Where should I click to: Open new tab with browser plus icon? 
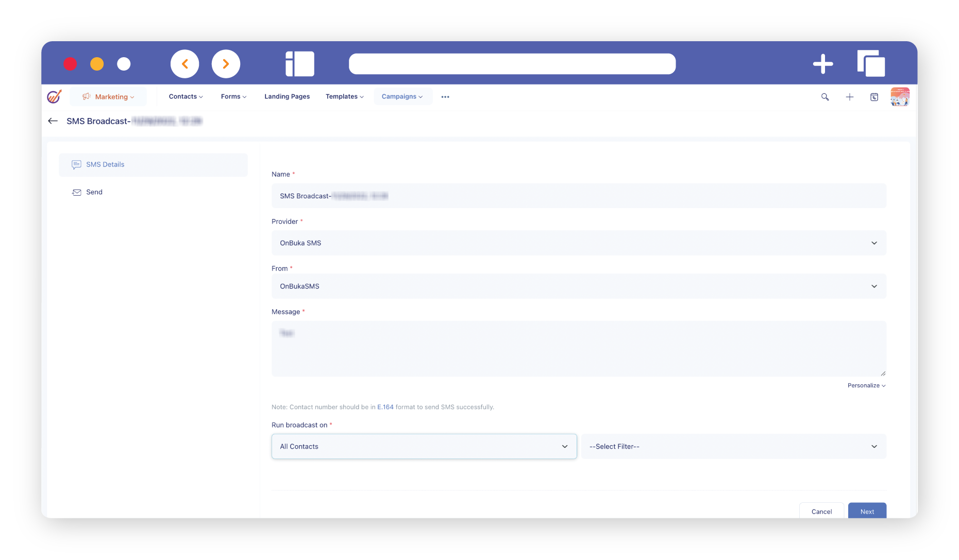822,64
